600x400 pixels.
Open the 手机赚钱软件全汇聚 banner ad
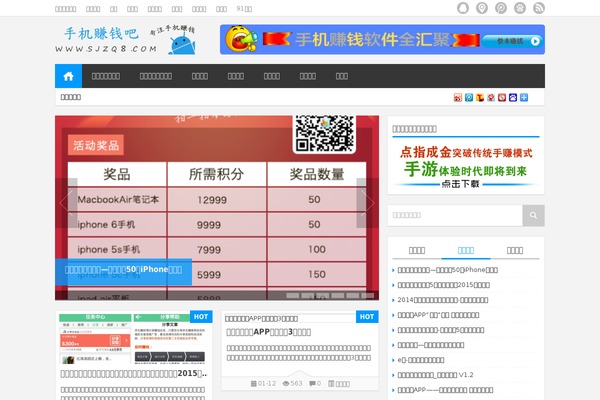click(382, 39)
